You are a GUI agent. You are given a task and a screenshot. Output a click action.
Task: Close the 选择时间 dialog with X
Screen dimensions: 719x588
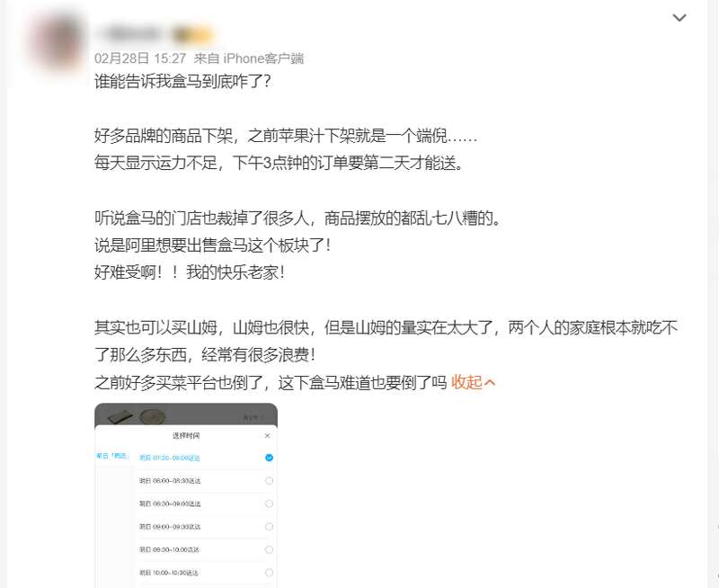(267, 436)
